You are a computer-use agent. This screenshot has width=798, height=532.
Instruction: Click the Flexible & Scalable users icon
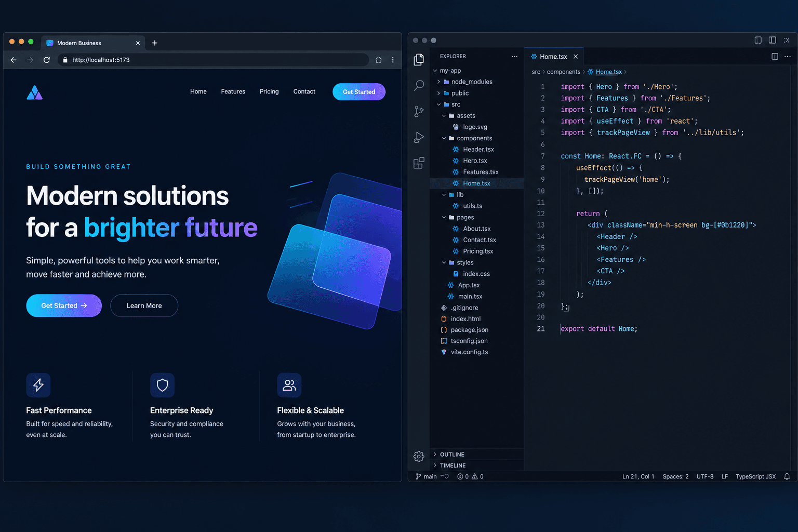point(289,385)
